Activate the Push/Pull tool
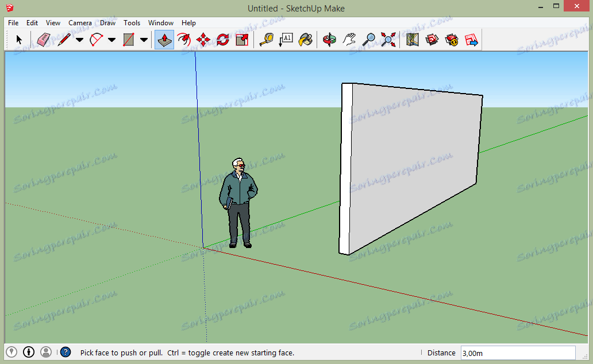The image size is (593, 364). [164, 40]
